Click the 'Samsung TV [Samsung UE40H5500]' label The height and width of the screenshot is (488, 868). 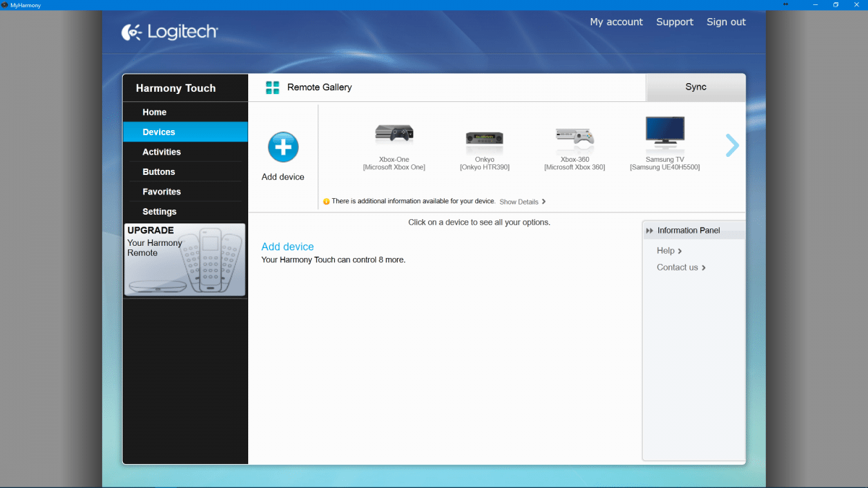tap(665, 163)
